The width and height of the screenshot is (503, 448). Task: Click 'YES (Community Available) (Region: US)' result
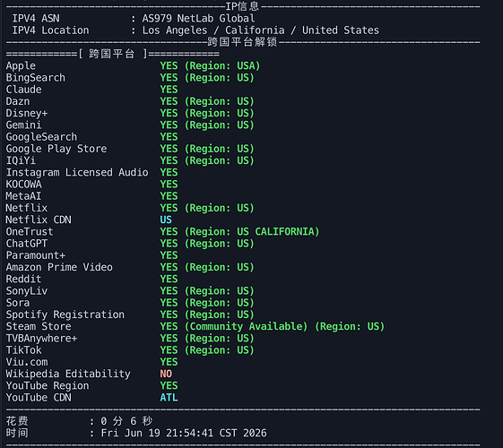coord(273,326)
